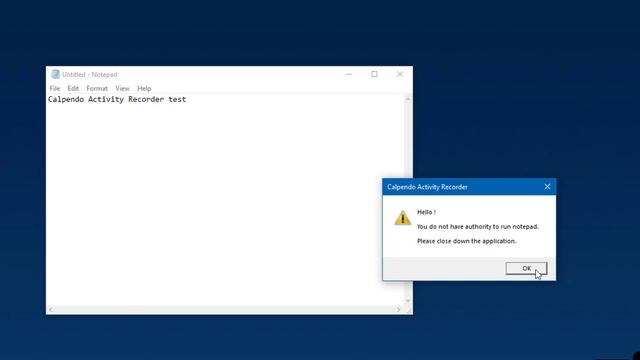Click the "Please close down the application." text
Screen dimensions: 640x360
(467, 241)
